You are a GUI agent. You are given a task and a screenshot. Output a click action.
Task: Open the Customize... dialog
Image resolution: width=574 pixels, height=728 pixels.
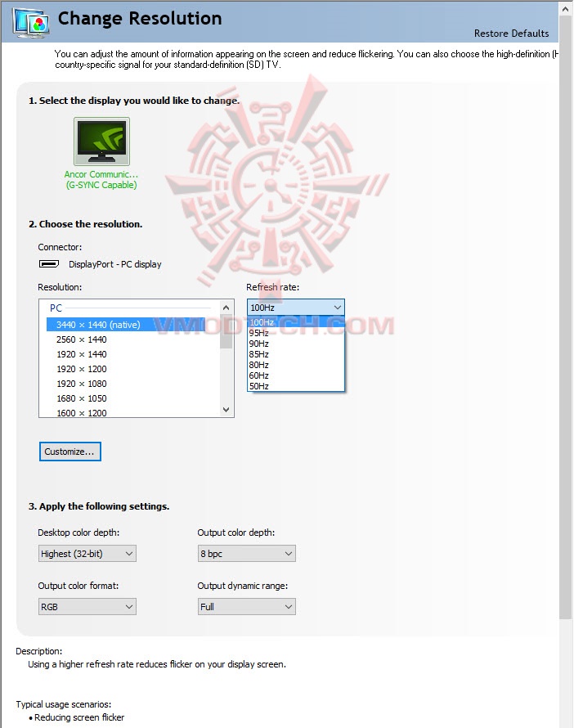point(70,452)
